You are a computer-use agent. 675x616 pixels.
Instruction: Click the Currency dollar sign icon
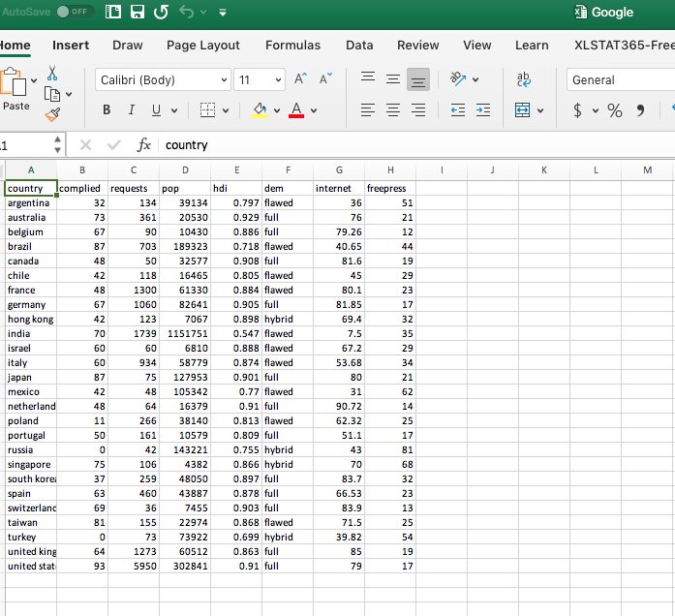tap(578, 110)
